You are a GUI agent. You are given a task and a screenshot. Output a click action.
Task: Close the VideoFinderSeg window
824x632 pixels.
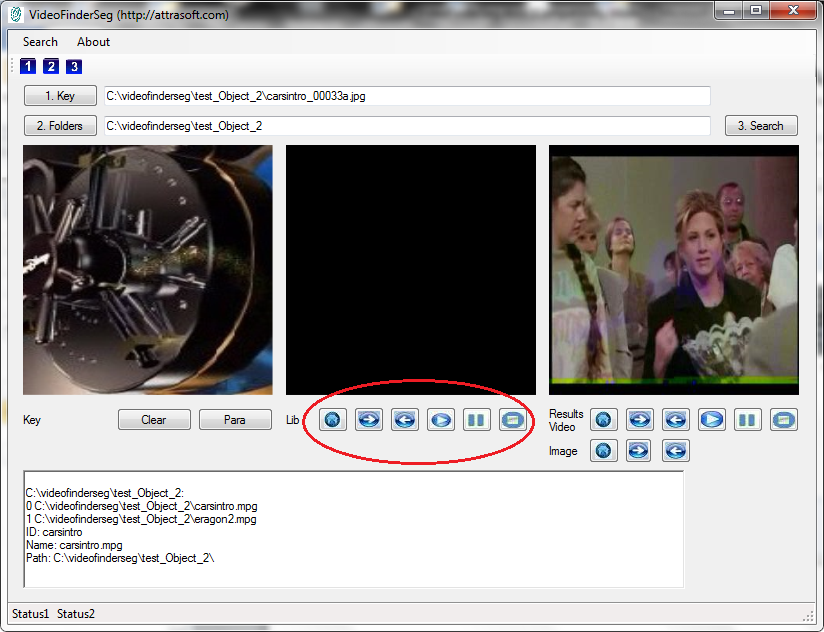coord(794,11)
